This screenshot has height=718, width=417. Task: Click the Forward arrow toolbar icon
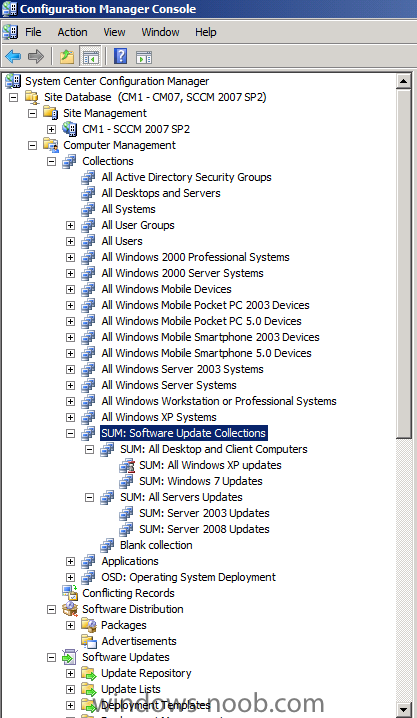tap(36, 57)
